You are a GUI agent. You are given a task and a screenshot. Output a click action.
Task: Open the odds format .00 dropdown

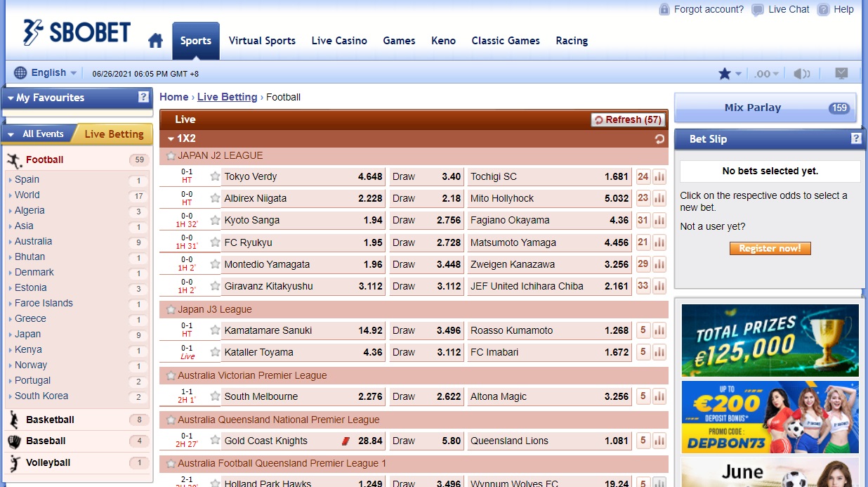coord(765,72)
